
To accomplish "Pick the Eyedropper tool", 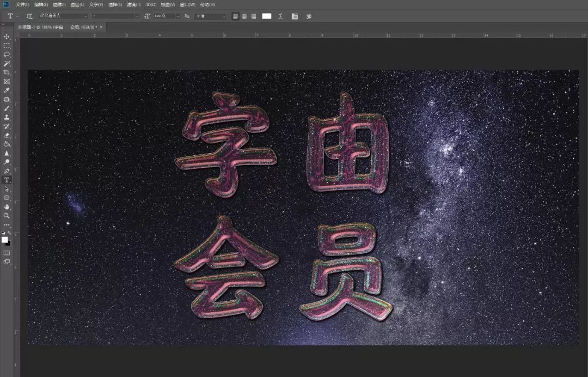I will pos(7,90).
